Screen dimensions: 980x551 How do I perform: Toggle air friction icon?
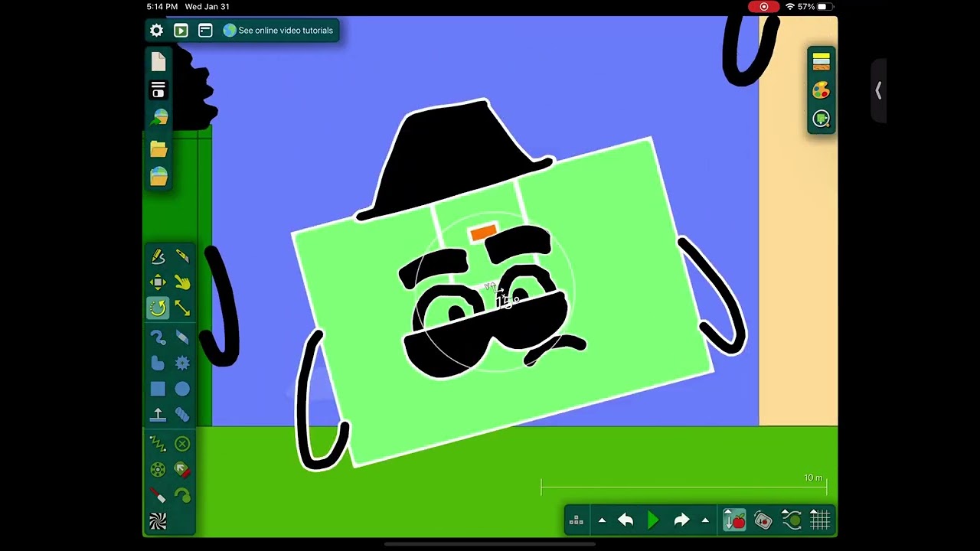pyautogui.click(x=792, y=521)
